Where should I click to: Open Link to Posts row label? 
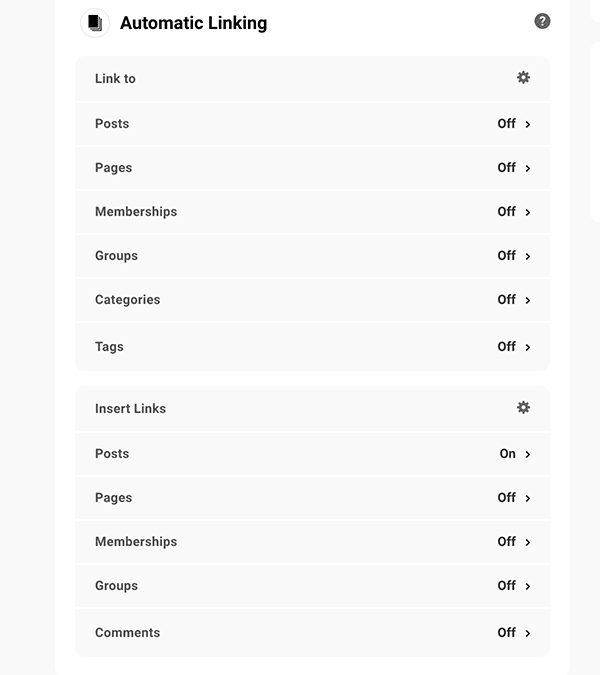click(112, 124)
